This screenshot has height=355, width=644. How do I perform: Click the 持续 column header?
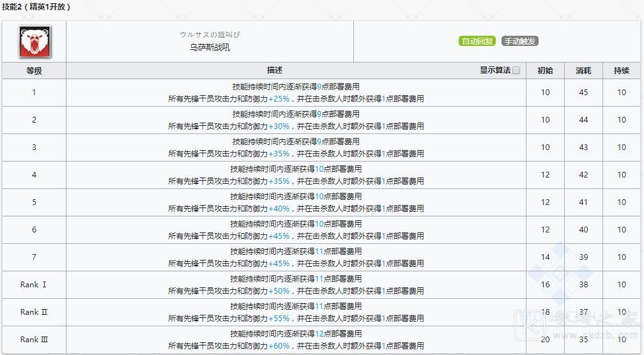tap(622, 71)
